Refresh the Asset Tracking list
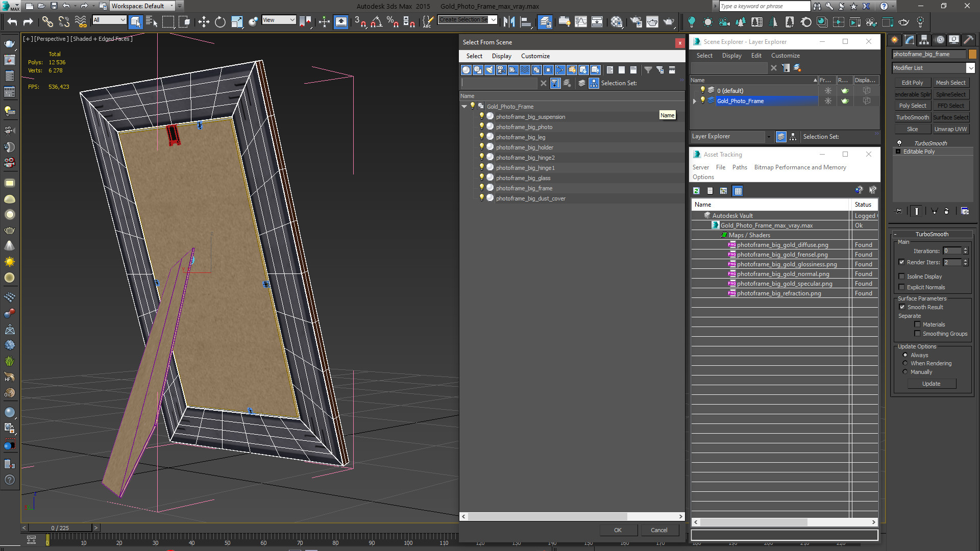This screenshot has height=551, width=980. coord(696,191)
